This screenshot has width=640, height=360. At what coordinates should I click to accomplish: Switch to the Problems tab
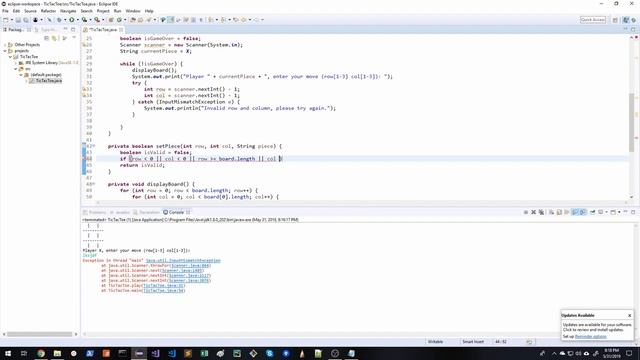(95, 212)
